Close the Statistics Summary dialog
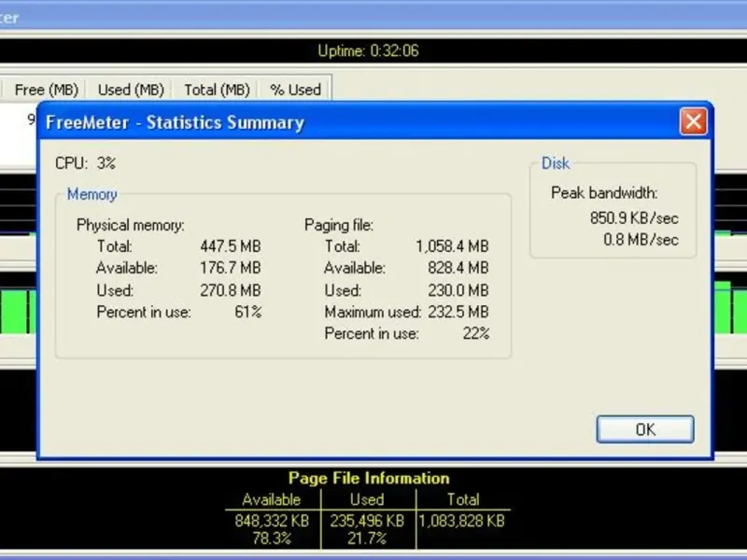747x560 pixels. point(693,121)
